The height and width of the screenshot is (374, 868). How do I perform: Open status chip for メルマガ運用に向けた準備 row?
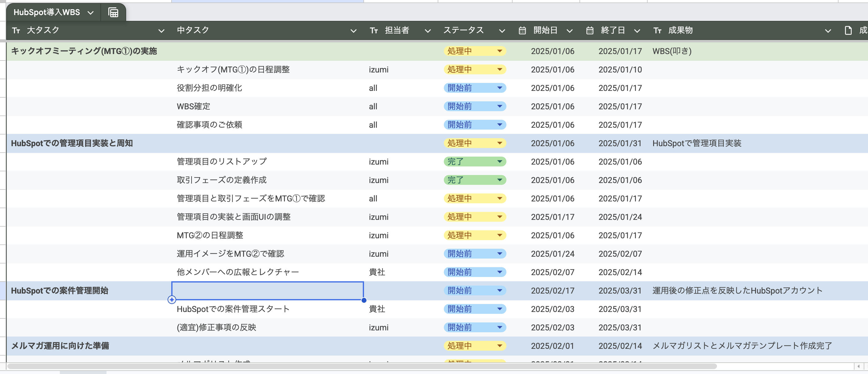pyautogui.click(x=475, y=346)
